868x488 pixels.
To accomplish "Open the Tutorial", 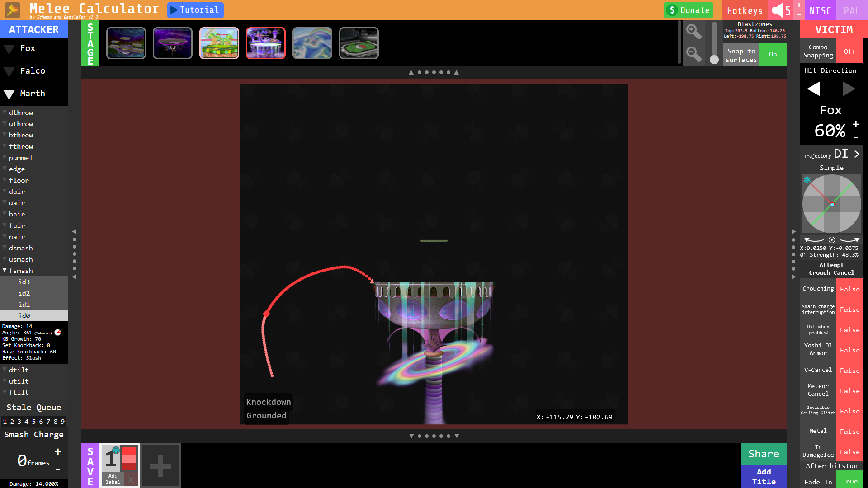I will pyautogui.click(x=195, y=10).
